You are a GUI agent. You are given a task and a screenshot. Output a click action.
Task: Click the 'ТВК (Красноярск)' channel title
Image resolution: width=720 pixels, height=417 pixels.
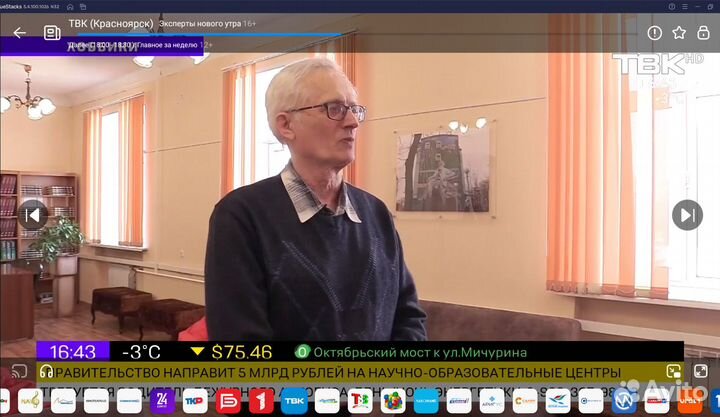click(110, 23)
